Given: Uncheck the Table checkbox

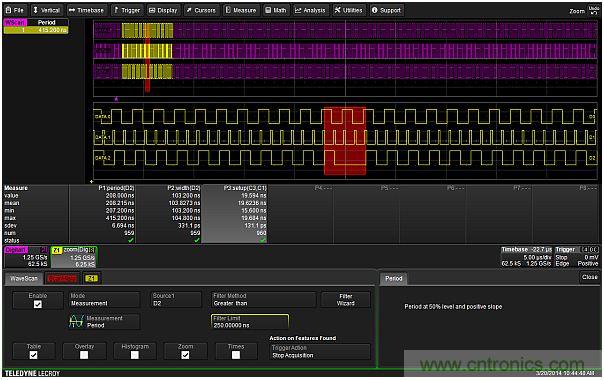Looking at the screenshot, I should [34, 355].
